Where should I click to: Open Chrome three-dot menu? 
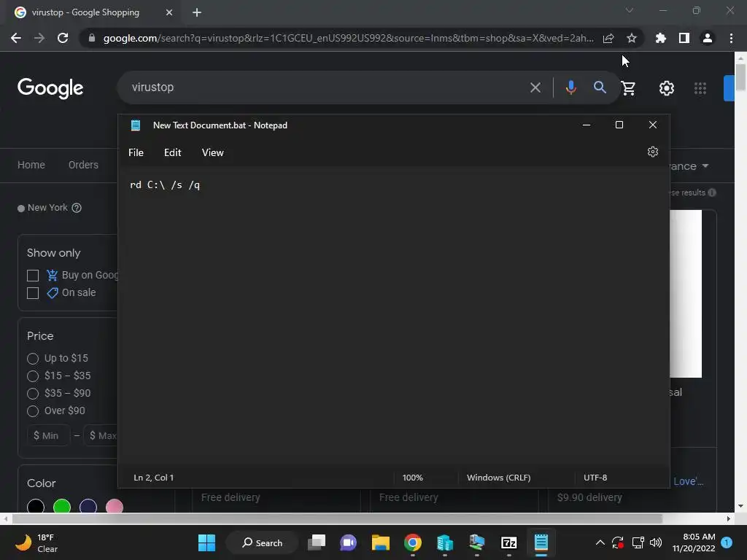pyautogui.click(x=731, y=38)
